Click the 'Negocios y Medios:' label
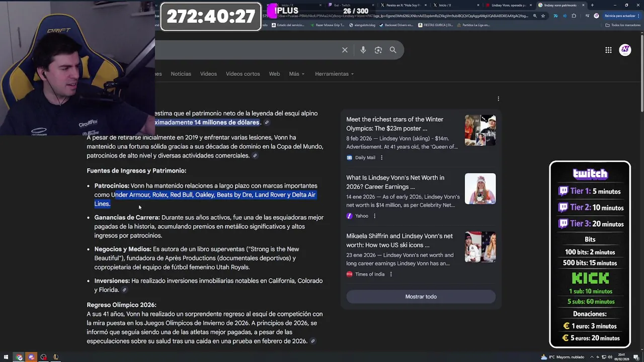 pyautogui.click(x=123, y=249)
